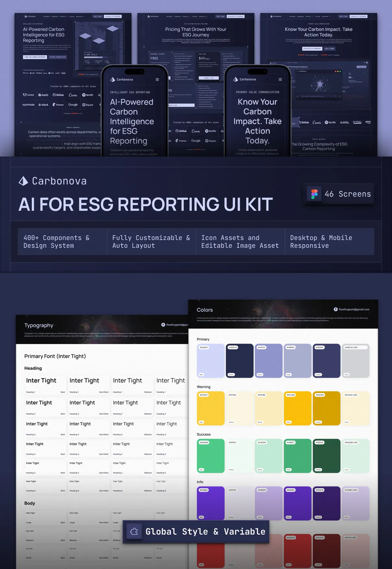Click the Shopify logo on first desktop screen
Screen dimensions: 392x569
(43, 95)
